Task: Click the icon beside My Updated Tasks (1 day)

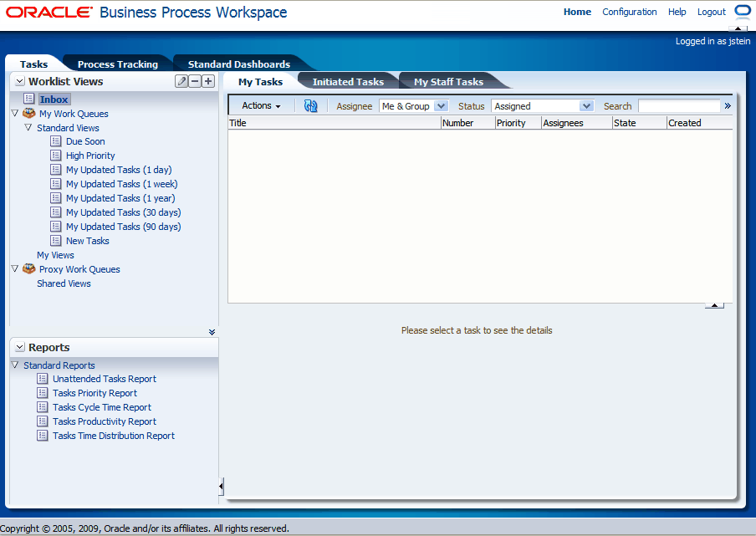Action: (x=56, y=170)
